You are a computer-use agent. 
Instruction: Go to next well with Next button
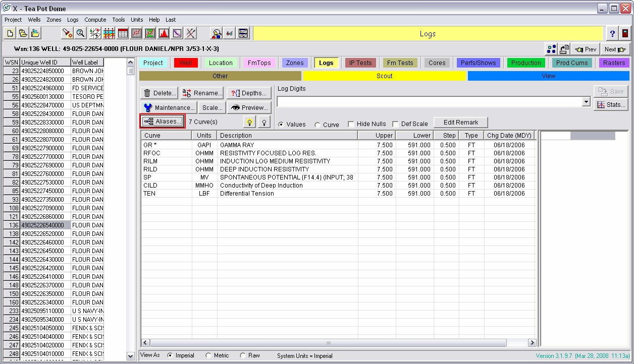click(x=615, y=49)
